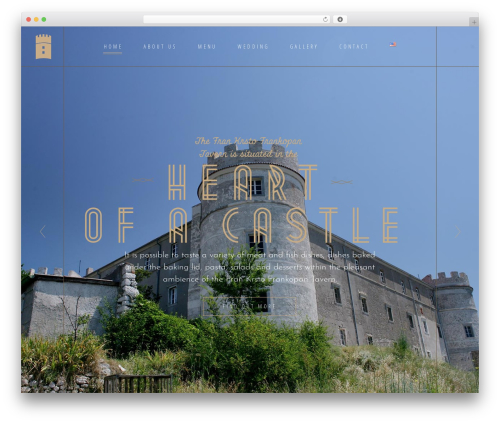Click the Find Out More button
The width and height of the screenshot is (500, 423).
click(249, 306)
